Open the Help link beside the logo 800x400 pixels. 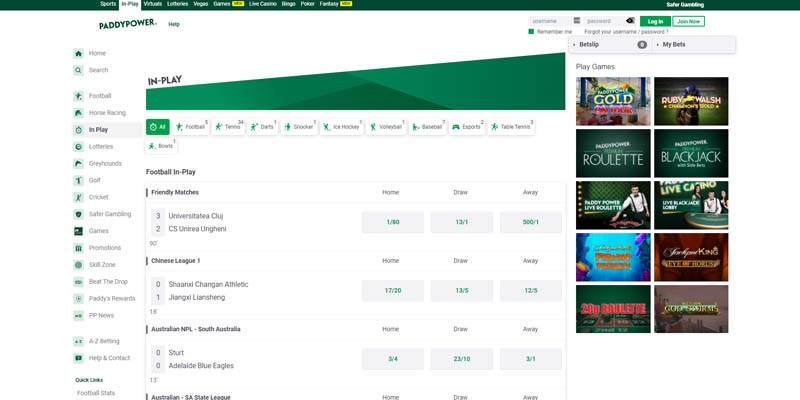pyautogui.click(x=174, y=24)
